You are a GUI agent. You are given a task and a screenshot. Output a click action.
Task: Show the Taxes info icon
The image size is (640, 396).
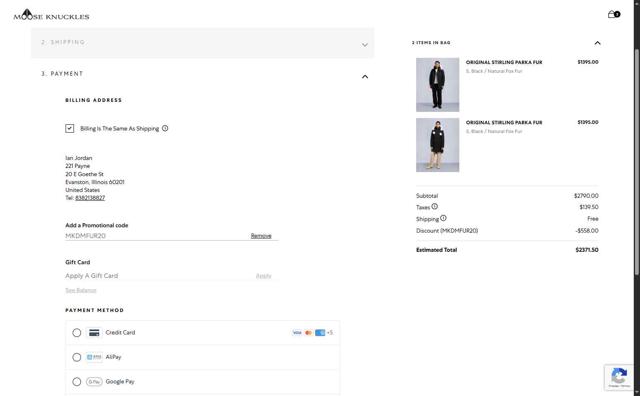tap(434, 207)
